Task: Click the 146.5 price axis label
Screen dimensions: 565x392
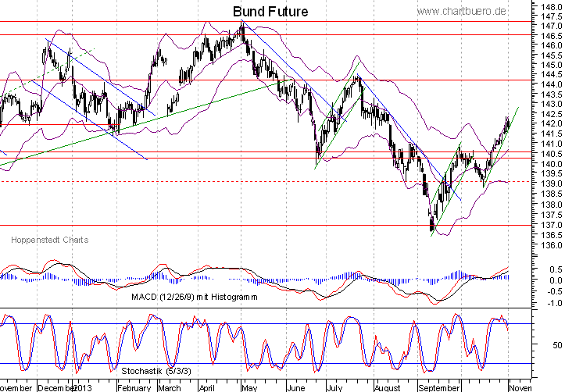Action: click(551, 36)
